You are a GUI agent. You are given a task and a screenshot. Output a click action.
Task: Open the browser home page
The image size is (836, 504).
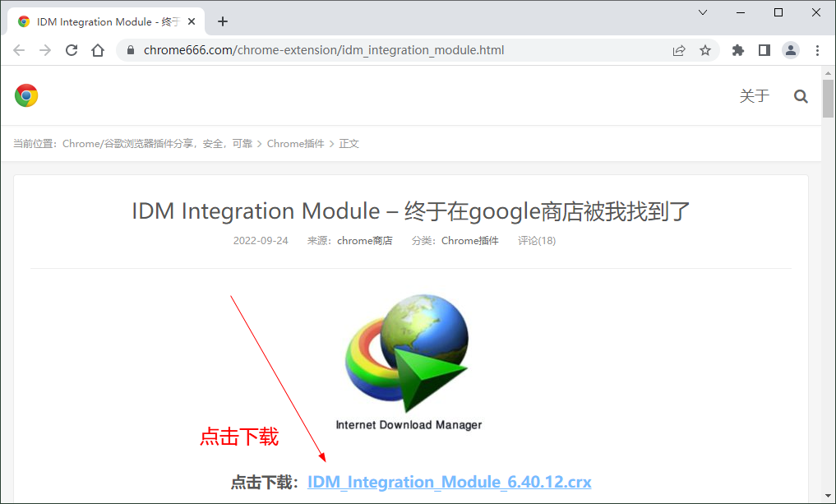[x=98, y=50]
